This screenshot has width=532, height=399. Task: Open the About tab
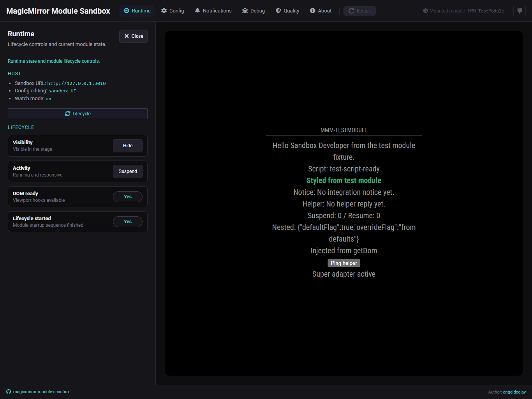tap(321, 11)
